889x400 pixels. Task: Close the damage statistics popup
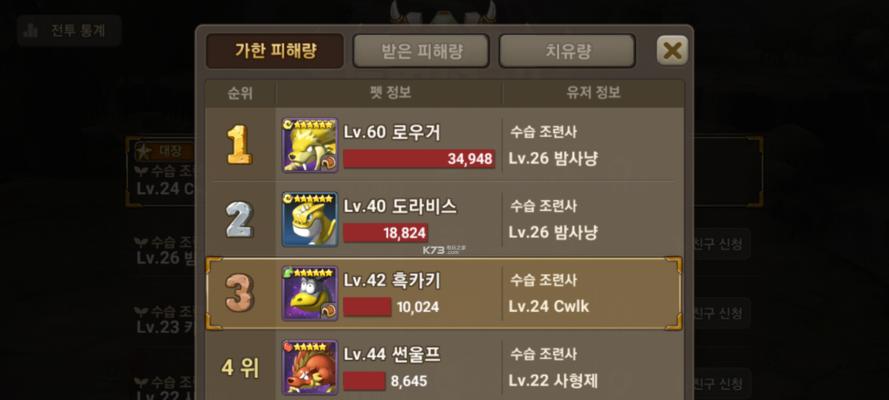[672, 50]
